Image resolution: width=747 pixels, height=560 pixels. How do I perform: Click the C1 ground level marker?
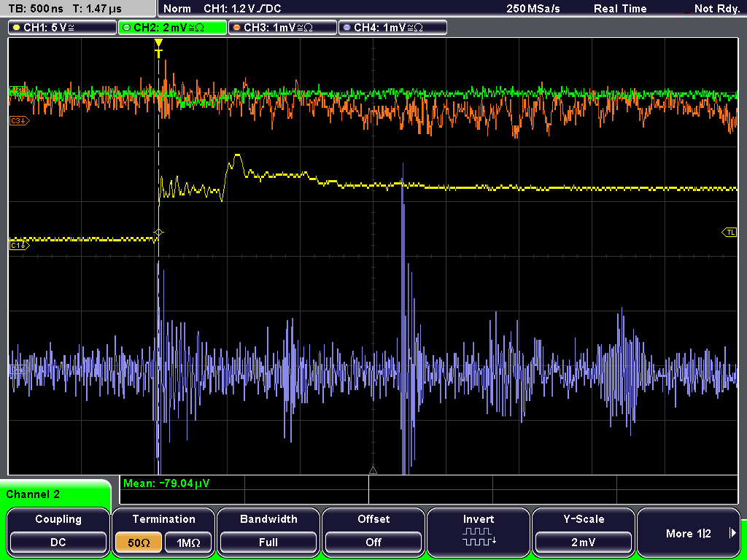(x=19, y=245)
